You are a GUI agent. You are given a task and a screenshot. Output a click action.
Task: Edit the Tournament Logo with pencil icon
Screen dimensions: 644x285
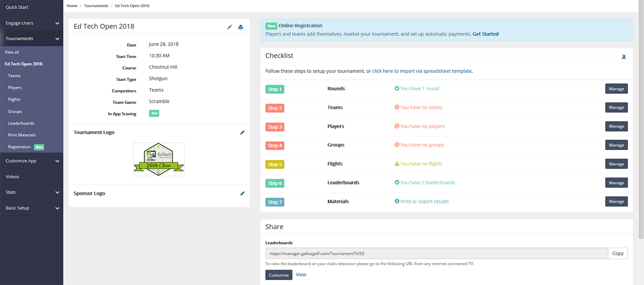242,132
